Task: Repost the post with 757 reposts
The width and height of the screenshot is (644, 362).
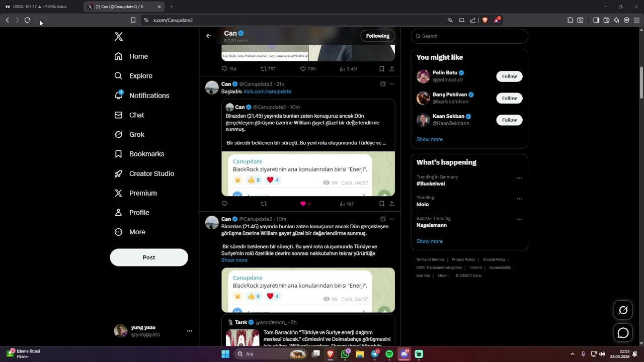Action: pos(268,69)
